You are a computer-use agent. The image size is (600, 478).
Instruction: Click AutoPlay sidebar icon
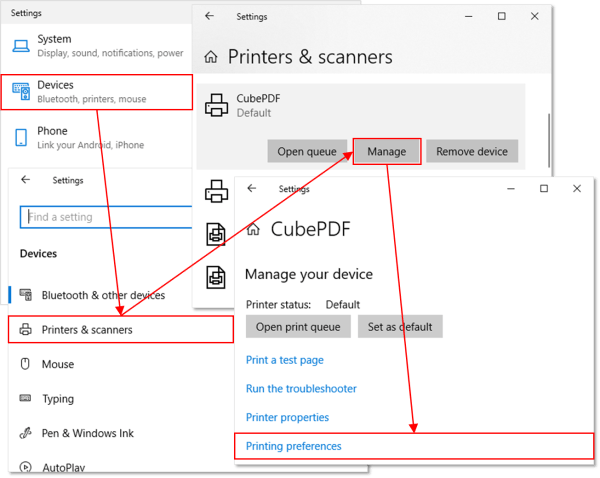coord(25,467)
